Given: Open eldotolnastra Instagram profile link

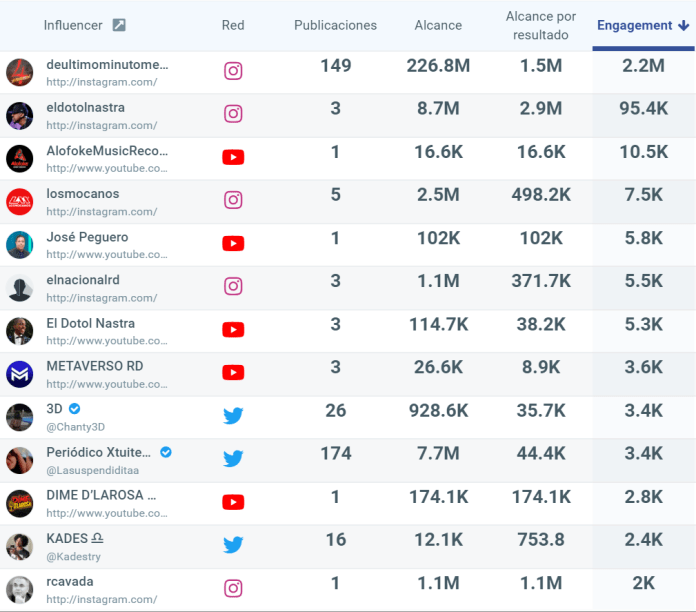Looking at the screenshot, I should (102, 126).
